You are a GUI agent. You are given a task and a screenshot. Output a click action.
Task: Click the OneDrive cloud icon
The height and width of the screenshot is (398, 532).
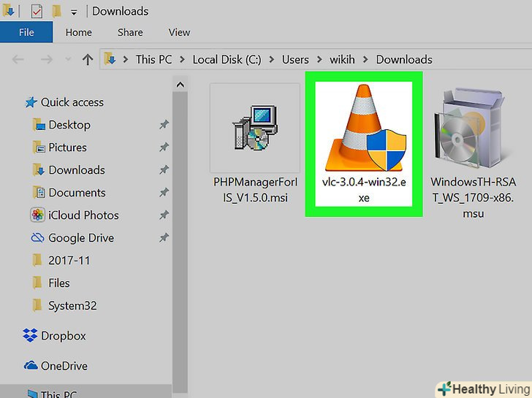[31, 365]
